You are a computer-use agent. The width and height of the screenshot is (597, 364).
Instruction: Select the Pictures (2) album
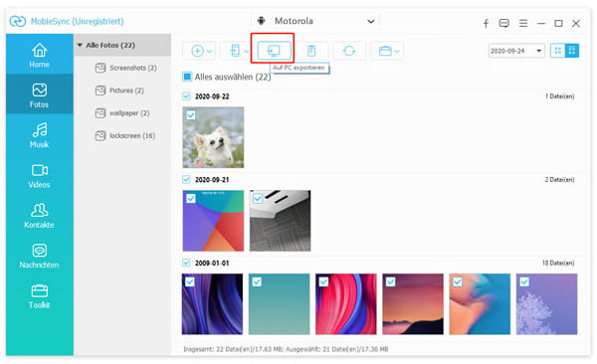(119, 91)
